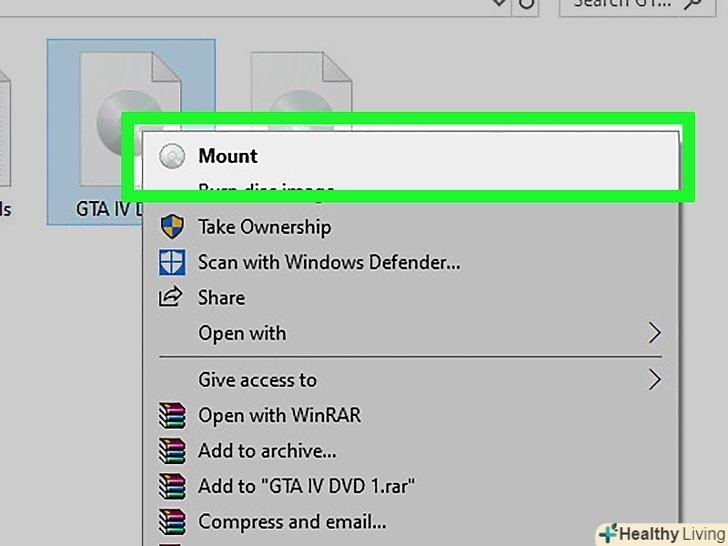The width and height of the screenshot is (728, 546).
Task: Click the Windows Defender shield icon
Action: (173, 263)
